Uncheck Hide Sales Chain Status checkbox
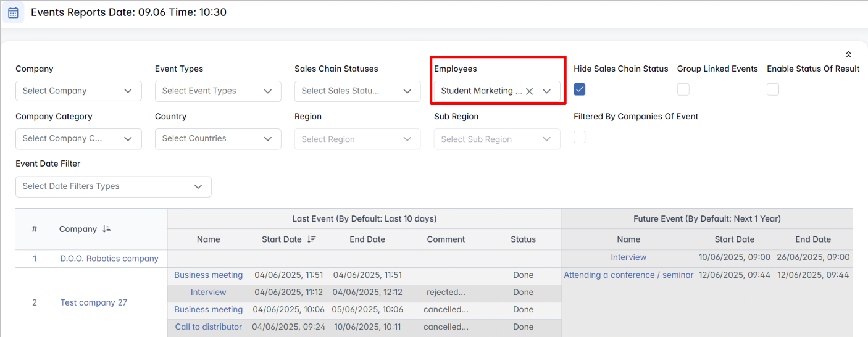 tap(580, 89)
